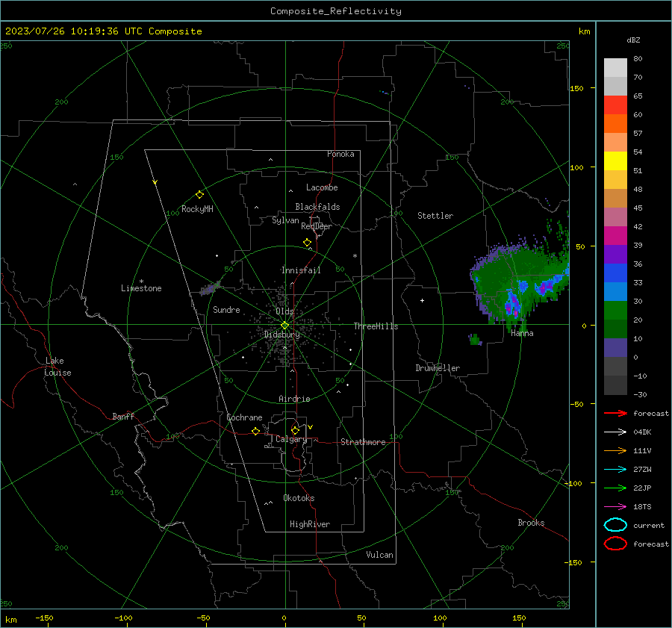The height and width of the screenshot is (628, 672).
Task: Click the white 04DK arrow in legend
Action: click(x=615, y=432)
